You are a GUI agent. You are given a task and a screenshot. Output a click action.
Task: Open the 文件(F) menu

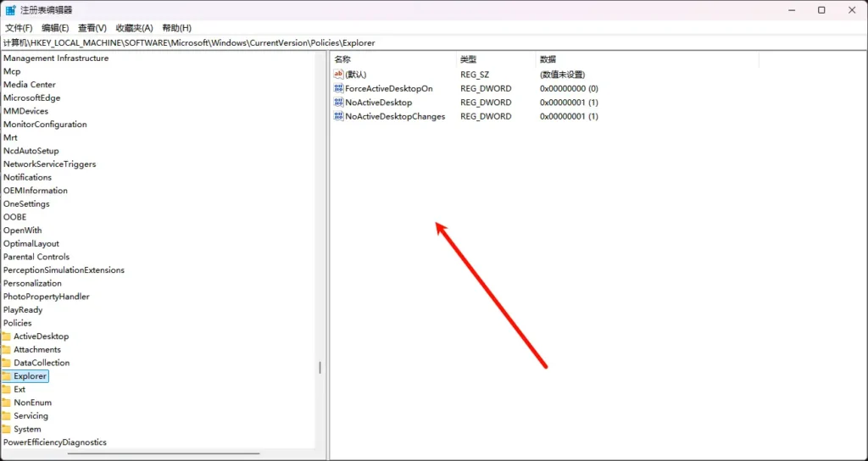point(19,28)
